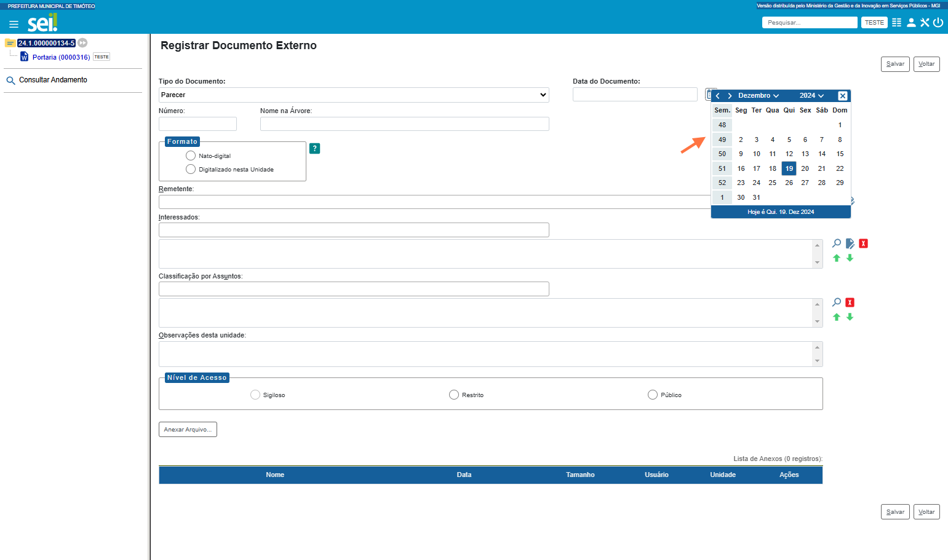
Task: Click the top Voltar button
Action: pyautogui.click(x=926, y=64)
